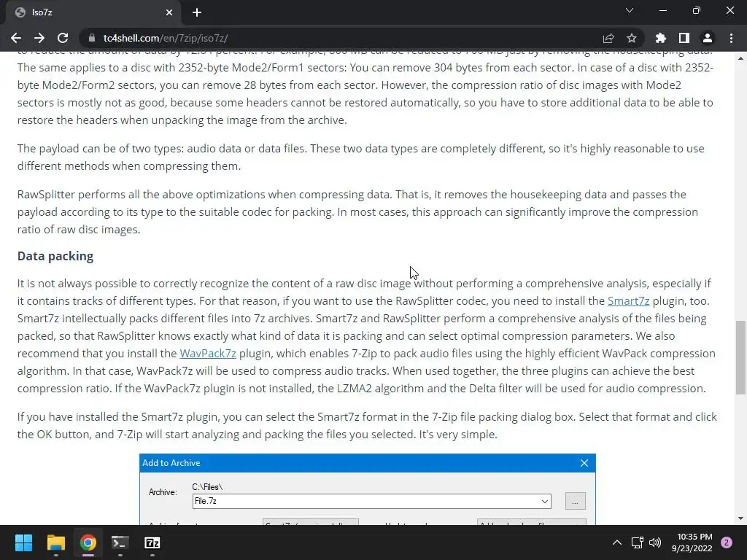Open volume control tray icon
This screenshot has height=560, width=747.
655,542
